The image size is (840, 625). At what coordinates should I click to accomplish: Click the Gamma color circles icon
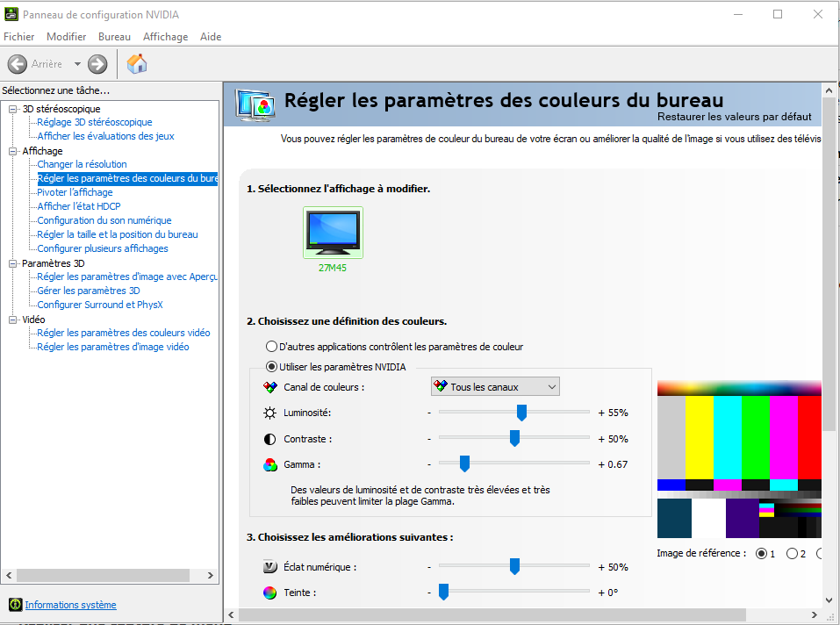(x=270, y=465)
